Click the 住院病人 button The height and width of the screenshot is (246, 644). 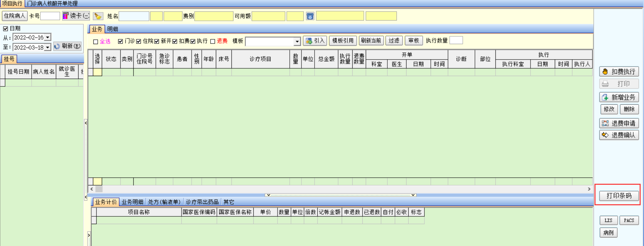[15, 16]
